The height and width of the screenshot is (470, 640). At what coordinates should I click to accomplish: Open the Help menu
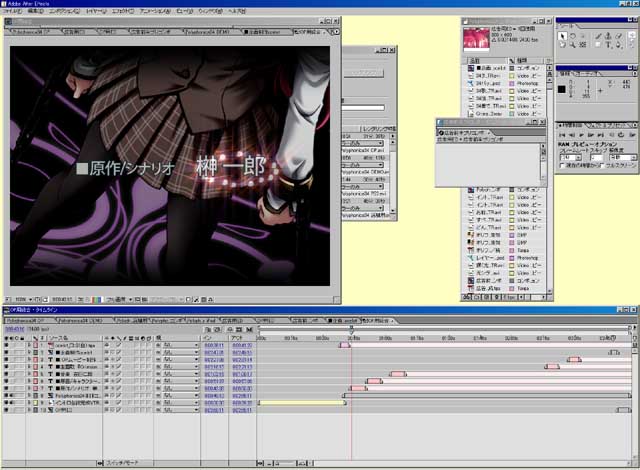pyautogui.click(x=236, y=11)
